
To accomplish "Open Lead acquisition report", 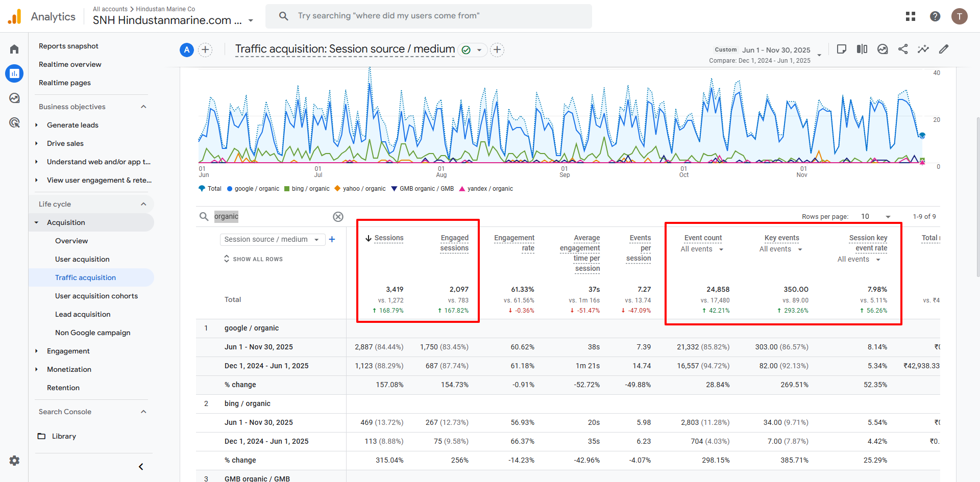I will pos(83,314).
